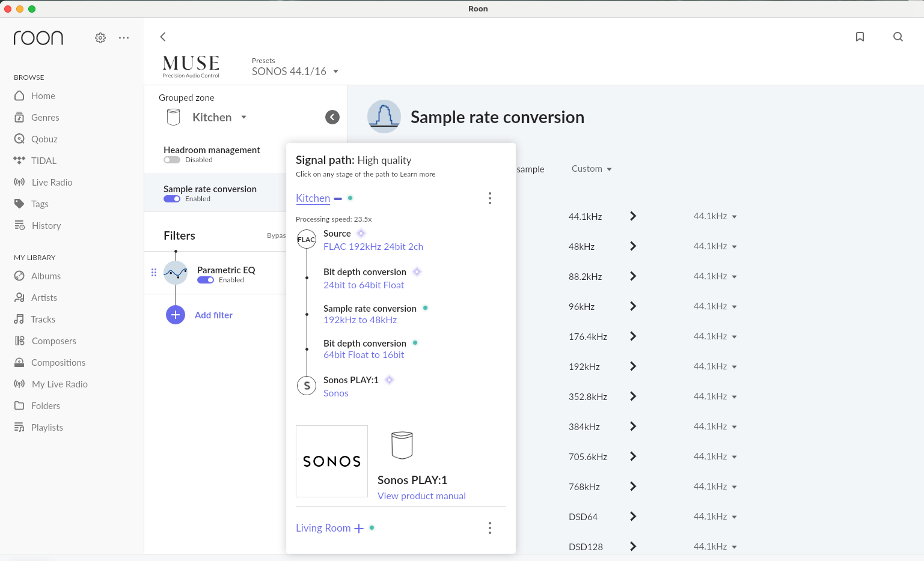Click the blue plus Add filter icon
Viewport: 924px width, 561px height.
[x=176, y=315]
